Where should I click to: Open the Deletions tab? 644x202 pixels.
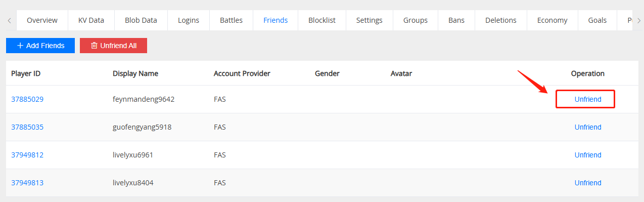(501, 20)
